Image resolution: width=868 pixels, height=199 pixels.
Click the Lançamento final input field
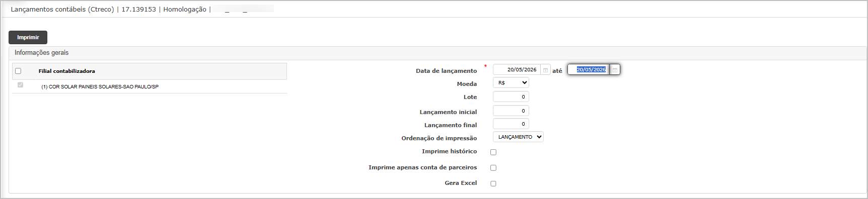[511, 124]
